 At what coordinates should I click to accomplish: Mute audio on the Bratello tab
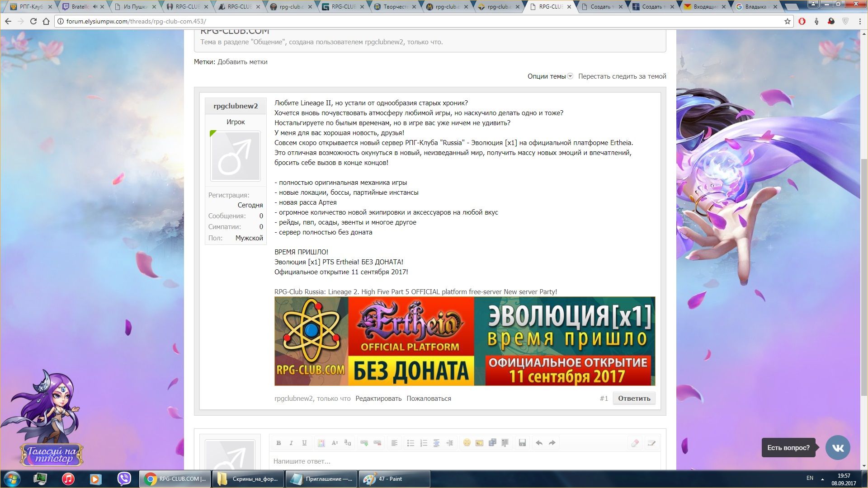point(95,7)
